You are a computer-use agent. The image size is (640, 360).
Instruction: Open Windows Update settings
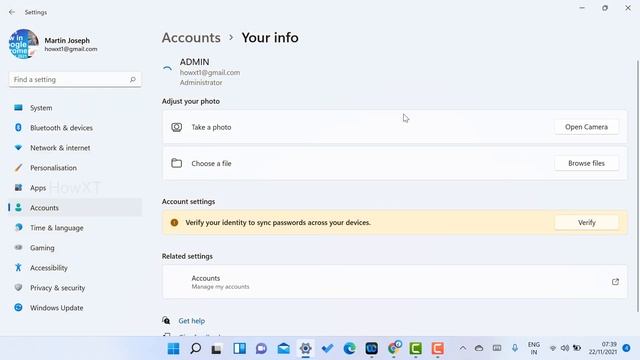click(75, 308)
